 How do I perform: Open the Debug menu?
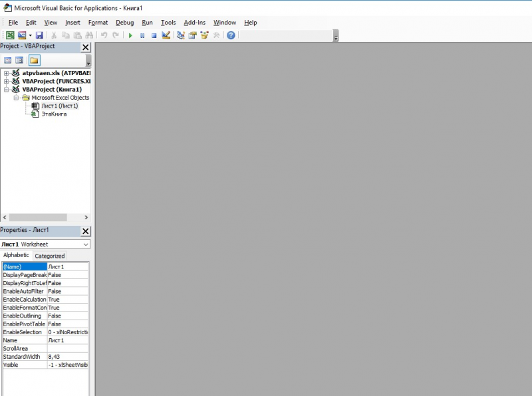click(x=125, y=23)
